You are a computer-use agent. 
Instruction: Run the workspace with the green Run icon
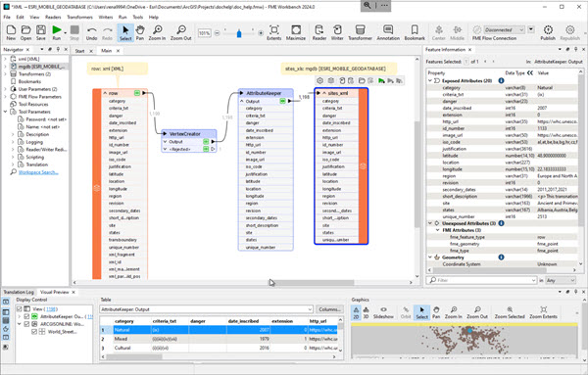(57, 32)
